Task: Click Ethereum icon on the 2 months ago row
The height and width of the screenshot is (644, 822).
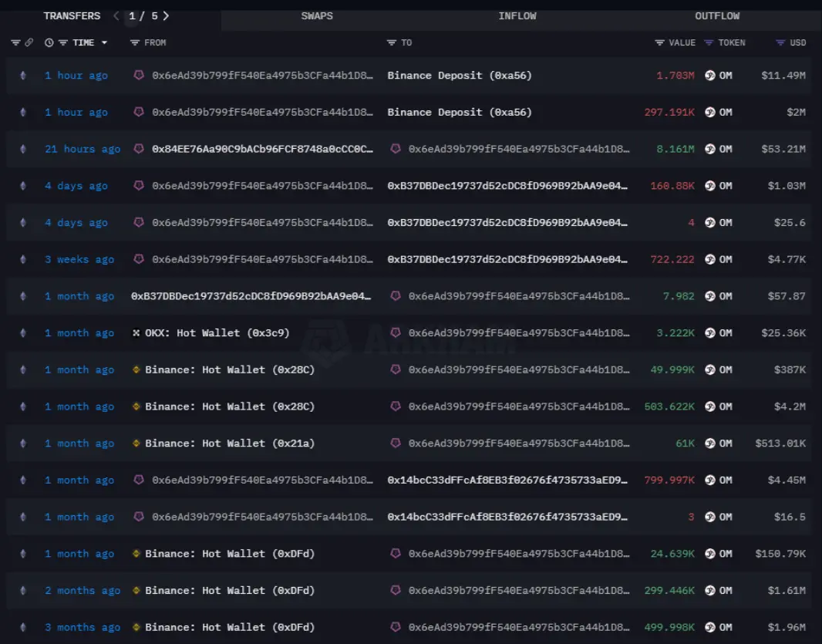Action: (23, 591)
